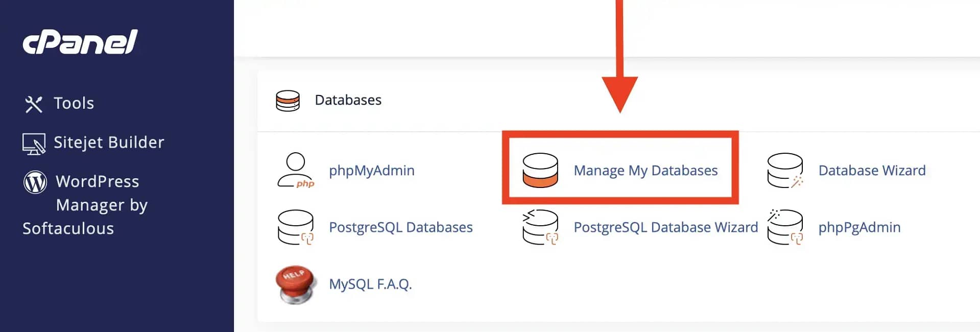Viewport: 980px width, 332px height.
Task: Click the PostgreSQL Database Wizard icon
Action: (x=540, y=227)
